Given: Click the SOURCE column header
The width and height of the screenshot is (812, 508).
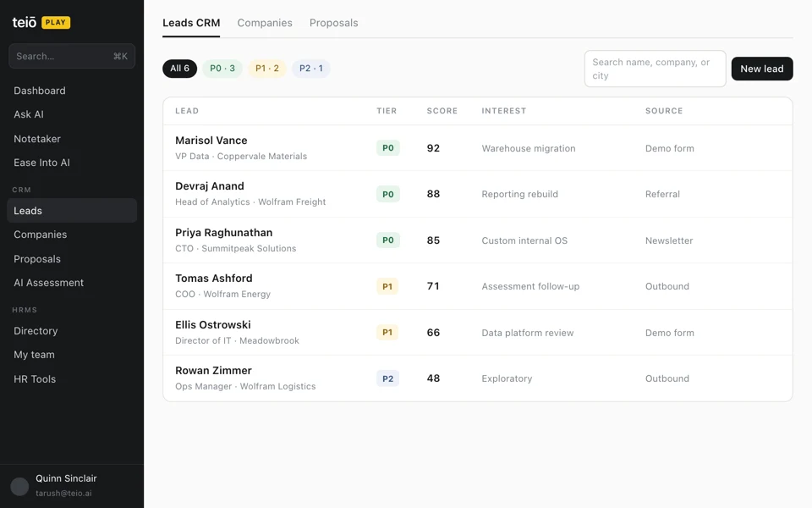Looking at the screenshot, I should click(664, 111).
